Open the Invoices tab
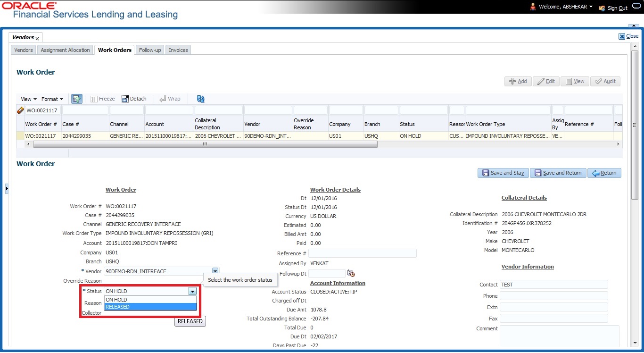 click(178, 50)
